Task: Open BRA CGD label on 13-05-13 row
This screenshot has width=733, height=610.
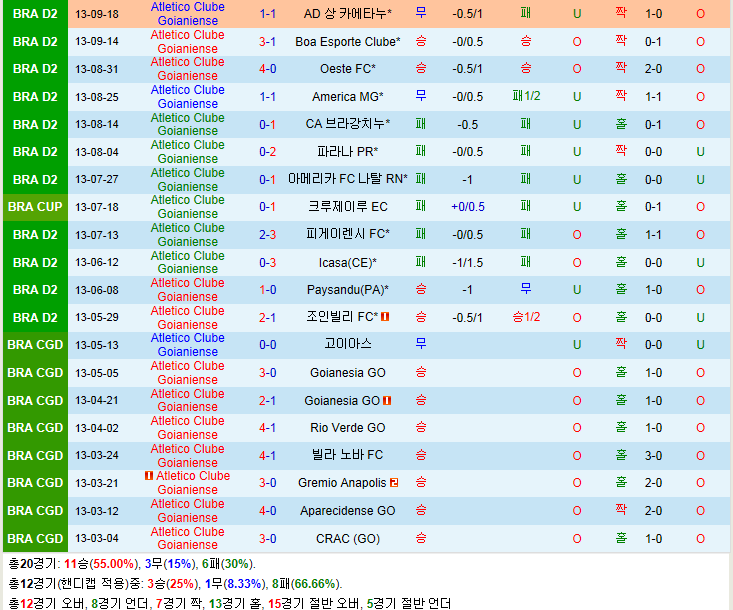Action: pos(35,344)
